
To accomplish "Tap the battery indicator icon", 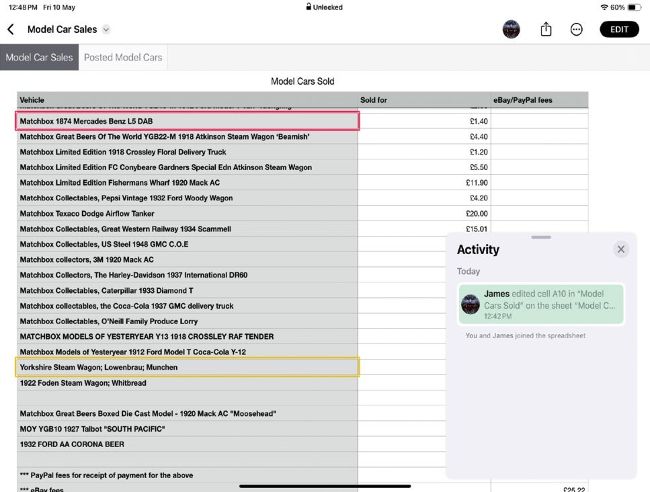I will point(634,7).
